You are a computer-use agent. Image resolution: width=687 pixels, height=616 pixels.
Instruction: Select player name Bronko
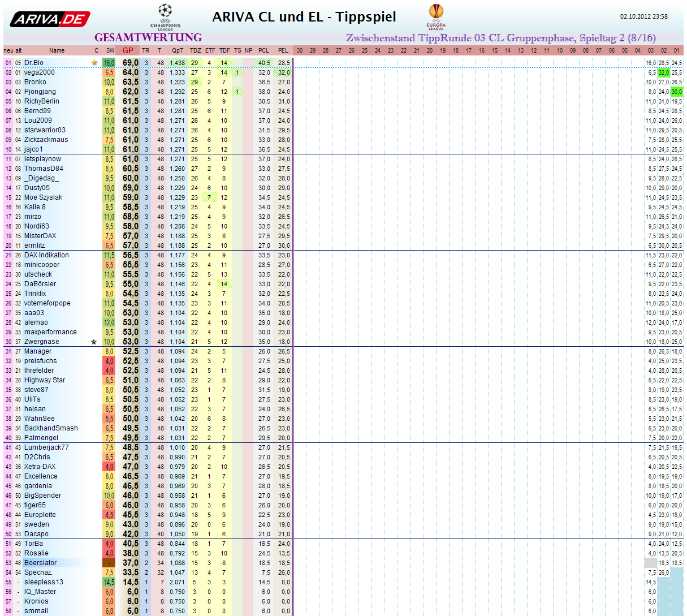[35, 82]
